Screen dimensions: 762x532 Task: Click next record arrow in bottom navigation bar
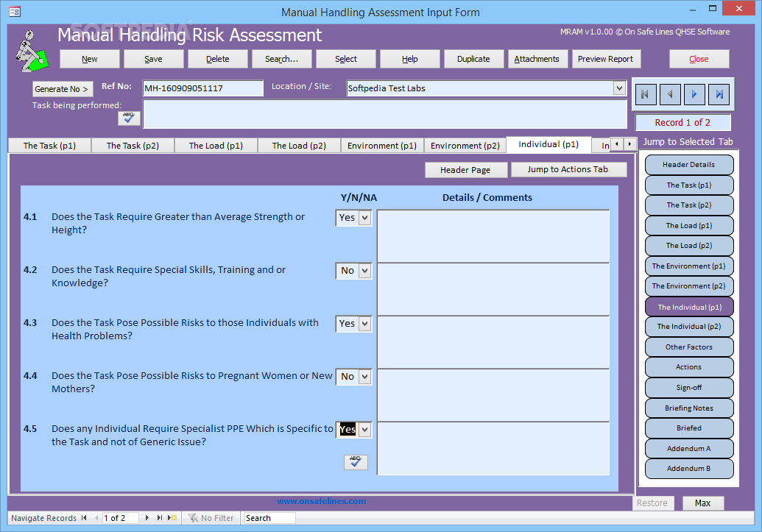click(147, 518)
